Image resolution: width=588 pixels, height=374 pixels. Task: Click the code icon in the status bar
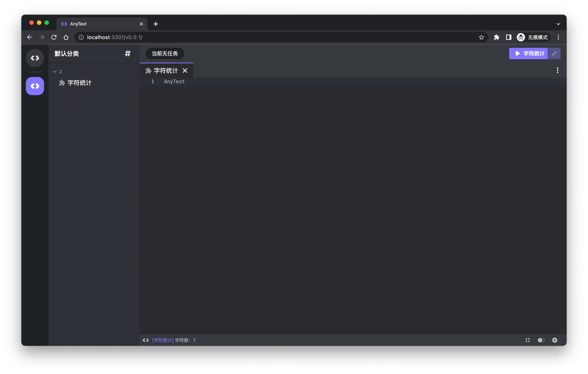pyautogui.click(x=145, y=340)
